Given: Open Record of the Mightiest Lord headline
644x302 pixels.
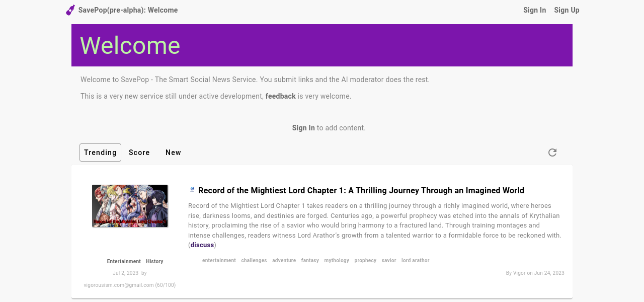Looking at the screenshot, I should tap(361, 190).
